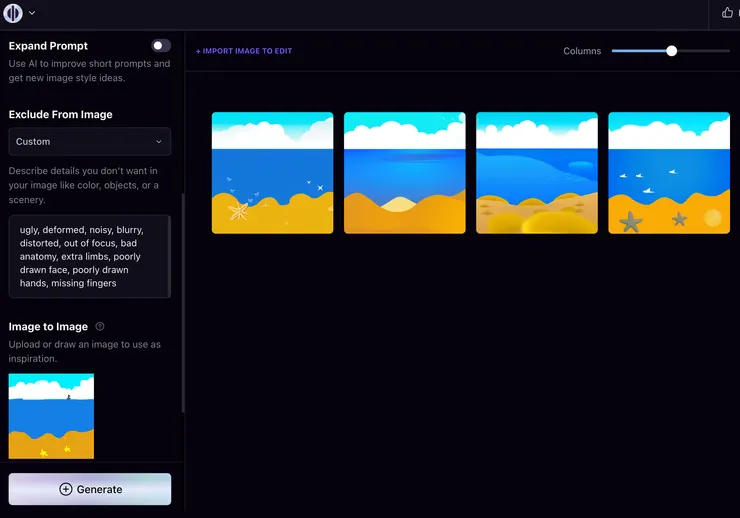Click the Expand Prompt heading

click(48, 46)
